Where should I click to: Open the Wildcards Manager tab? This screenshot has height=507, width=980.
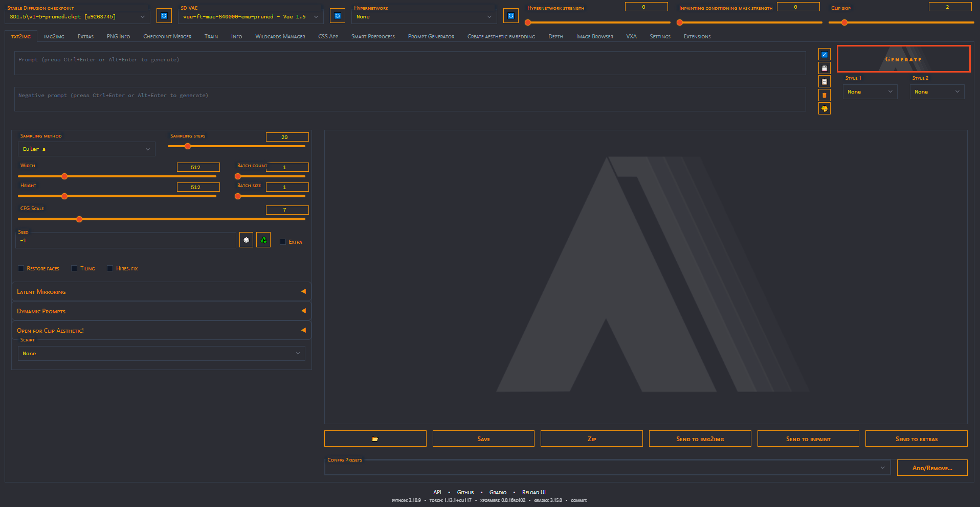point(280,37)
